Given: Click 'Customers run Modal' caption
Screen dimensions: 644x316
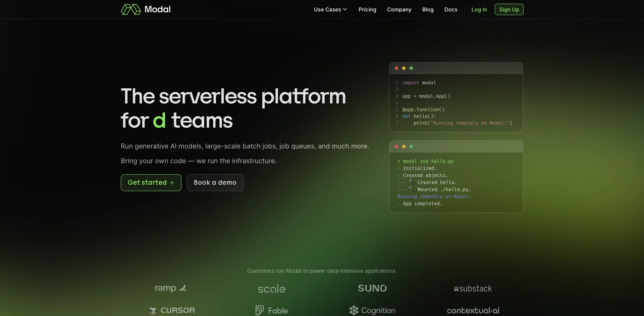Looking at the screenshot, I should click(322, 271).
